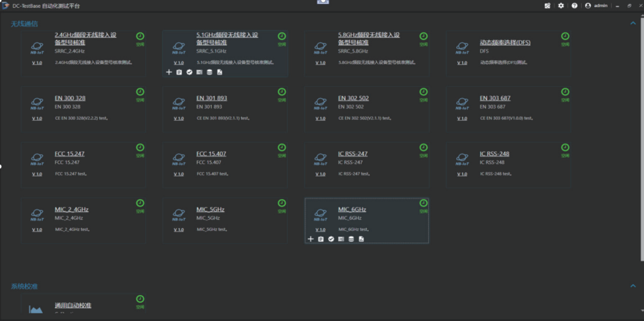Open settings with the gear icon
Screen dimensions: 644x321
pyautogui.click(x=561, y=6)
